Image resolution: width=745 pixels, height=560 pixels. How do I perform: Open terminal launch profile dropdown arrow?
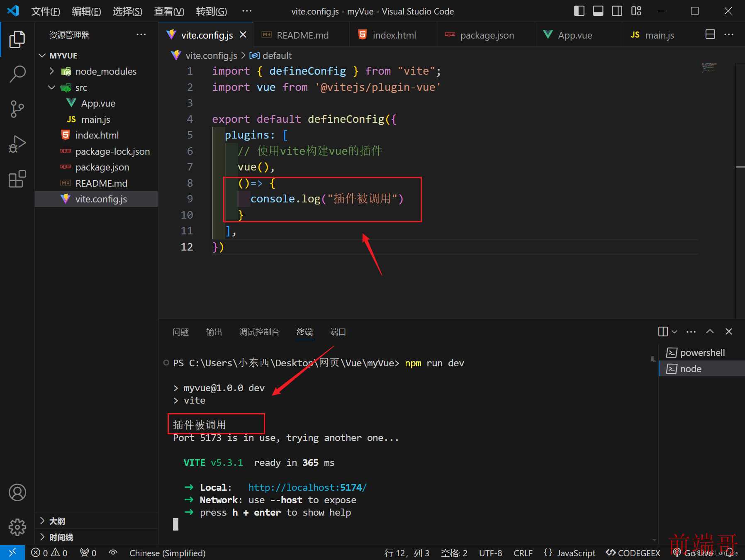pos(674,331)
